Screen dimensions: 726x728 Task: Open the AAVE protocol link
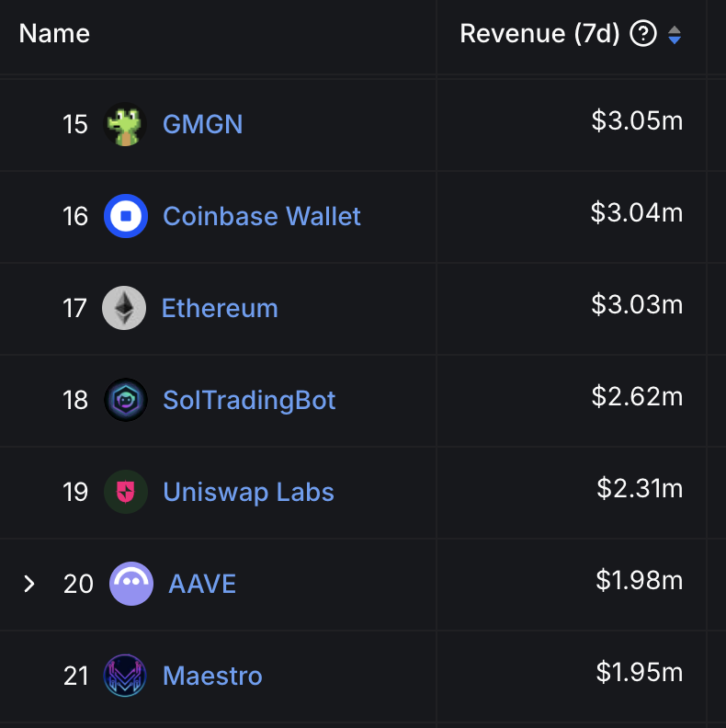[202, 584]
